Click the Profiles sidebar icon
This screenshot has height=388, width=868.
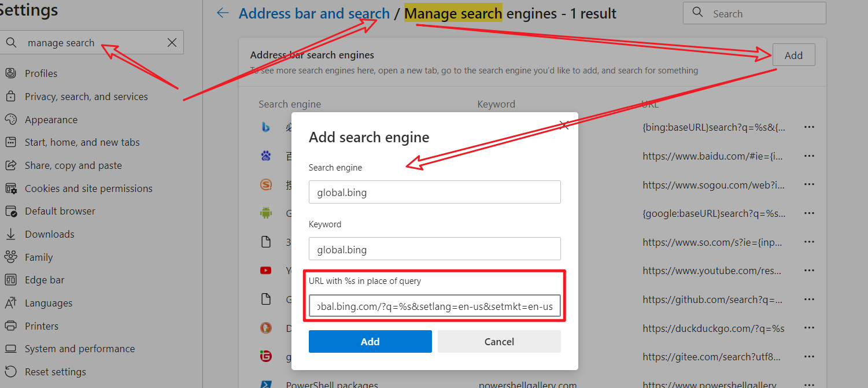click(x=10, y=73)
